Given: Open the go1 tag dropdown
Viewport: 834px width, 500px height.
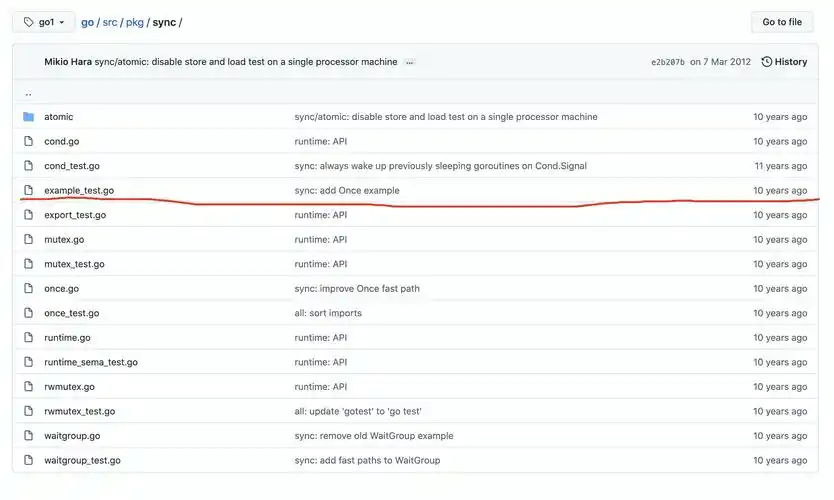Looking at the screenshot, I should tap(44, 22).
